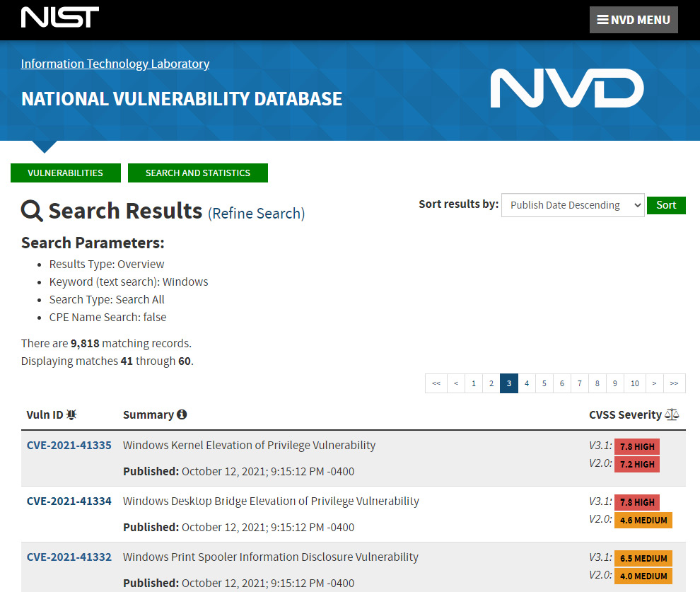Click the info icon beside Summary

(182, 414)
